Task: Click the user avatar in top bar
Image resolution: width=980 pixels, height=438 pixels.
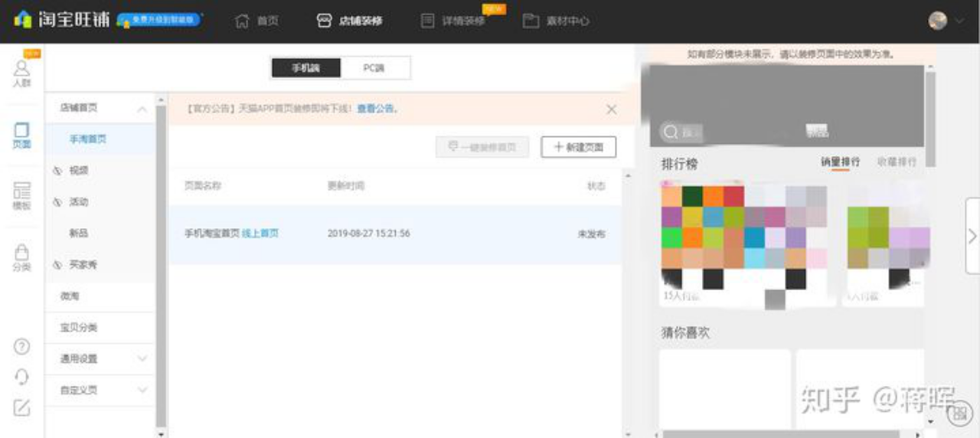Action: (938, 21)
